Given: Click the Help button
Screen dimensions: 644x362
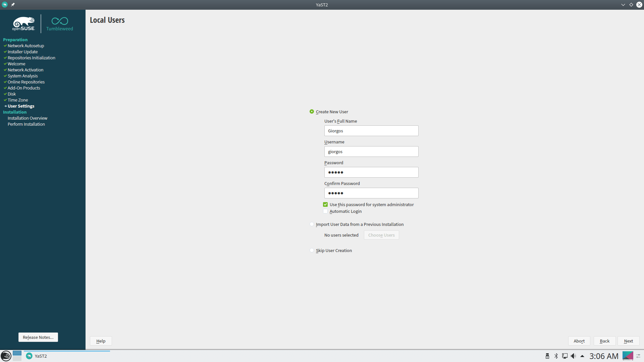Looking at the screenshot, I should point(101,341).
